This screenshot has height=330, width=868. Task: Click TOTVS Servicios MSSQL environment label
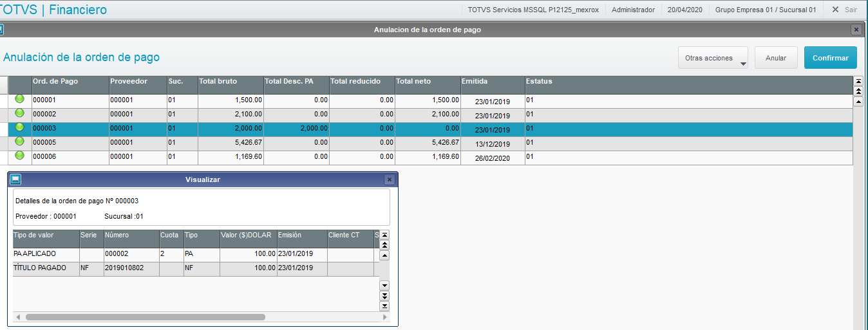click(533, 10)
